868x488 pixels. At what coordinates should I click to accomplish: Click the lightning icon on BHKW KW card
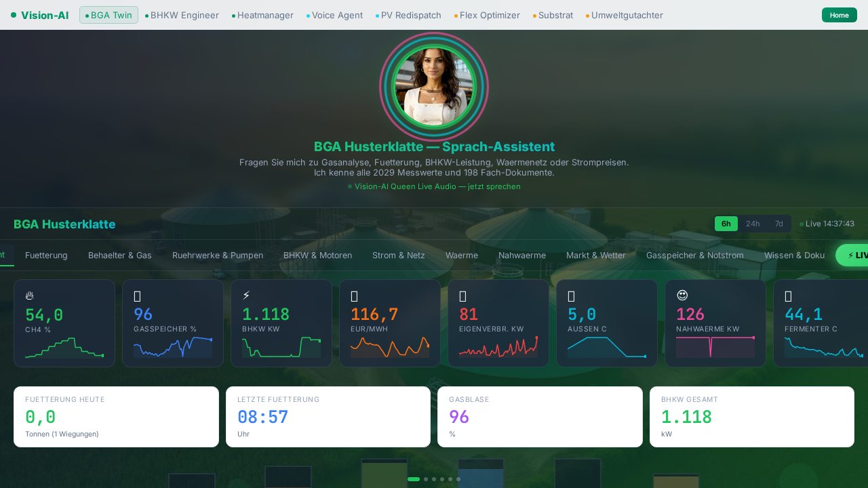246,296
